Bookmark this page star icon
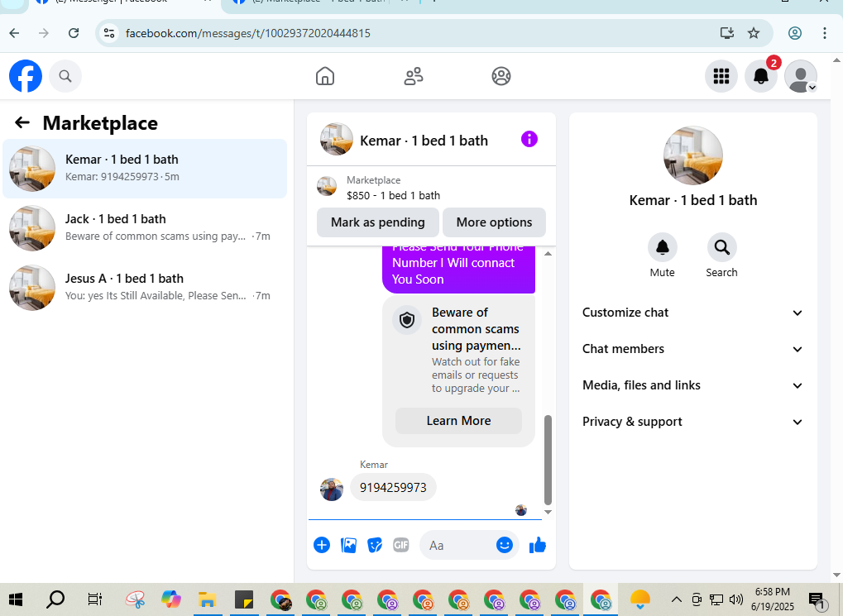Viewport: 843px width, 616px height. pos(754,33)
